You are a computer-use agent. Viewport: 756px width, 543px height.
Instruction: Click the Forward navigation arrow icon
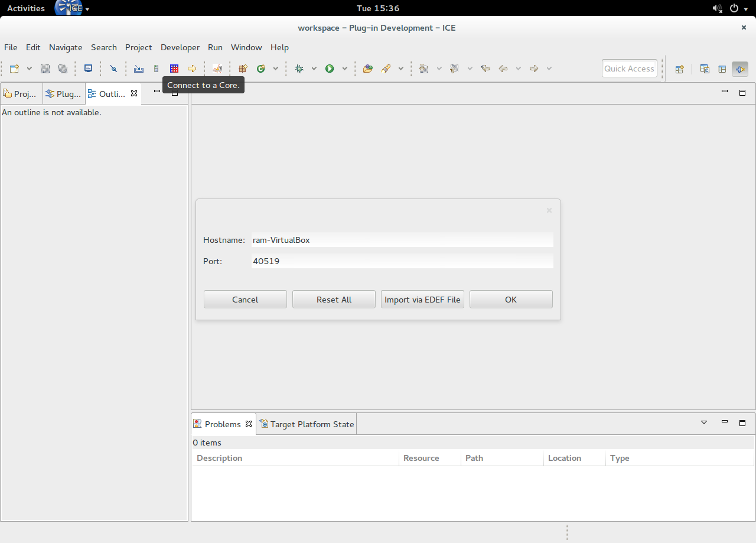click(534, 69)
